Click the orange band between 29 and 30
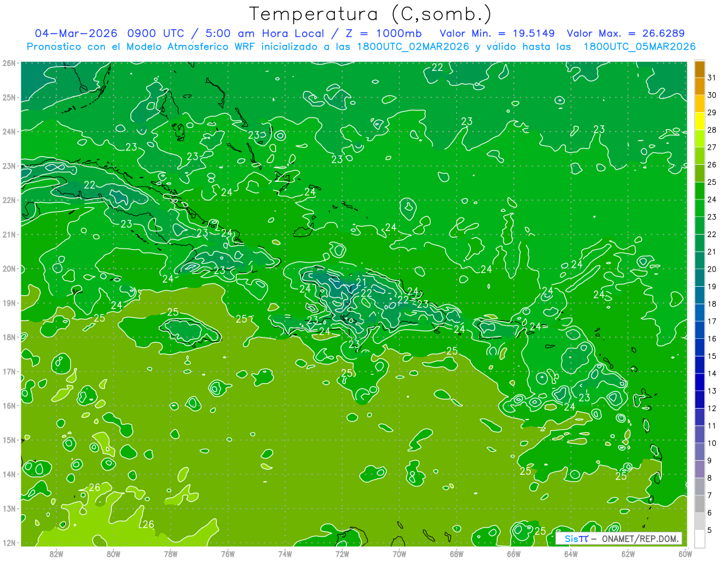 pyautogui.click(x=699, y=104)
